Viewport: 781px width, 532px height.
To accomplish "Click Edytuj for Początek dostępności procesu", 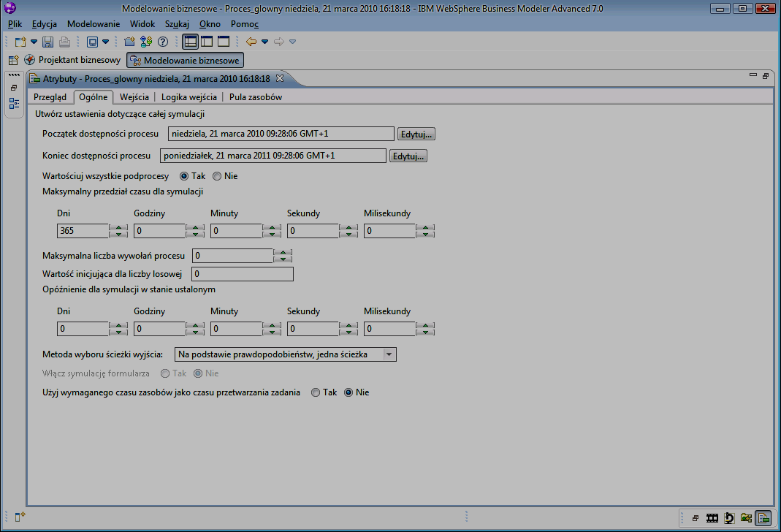I will [x=416, y=134].
